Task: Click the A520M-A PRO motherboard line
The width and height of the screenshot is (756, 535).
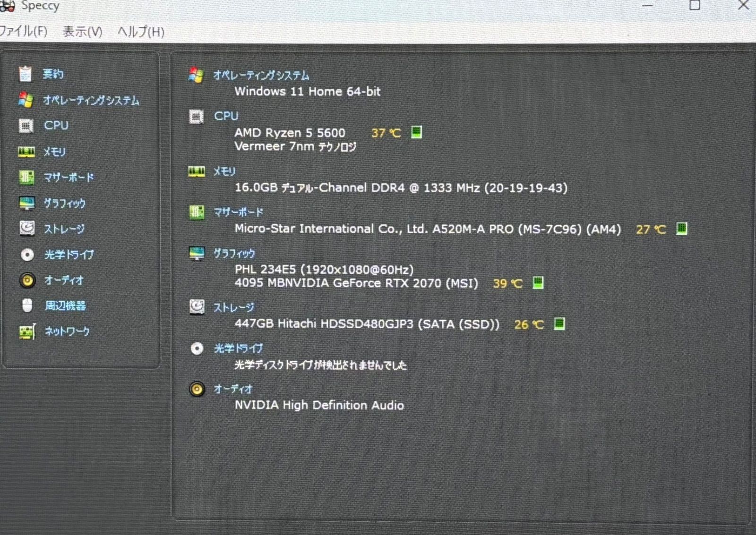Action: tap(428, 229)
